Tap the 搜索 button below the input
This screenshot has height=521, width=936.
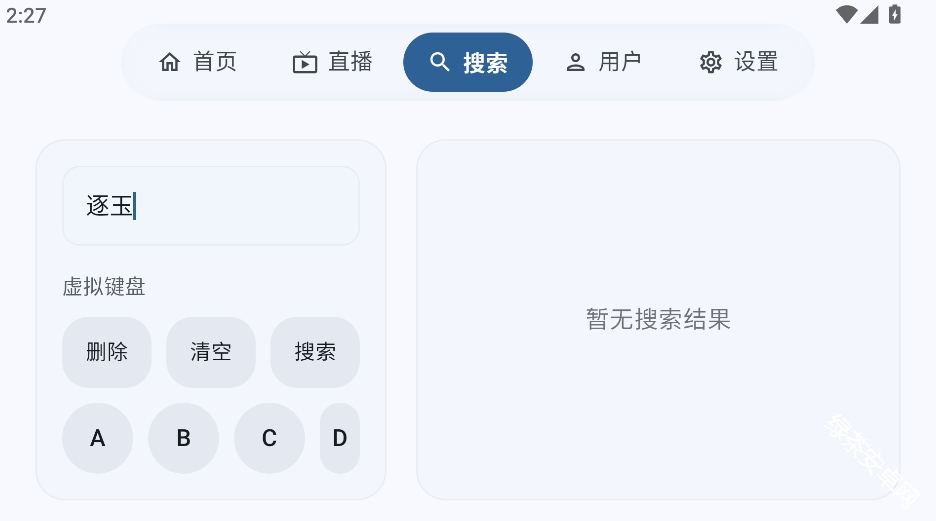click(x=315, y=352)
